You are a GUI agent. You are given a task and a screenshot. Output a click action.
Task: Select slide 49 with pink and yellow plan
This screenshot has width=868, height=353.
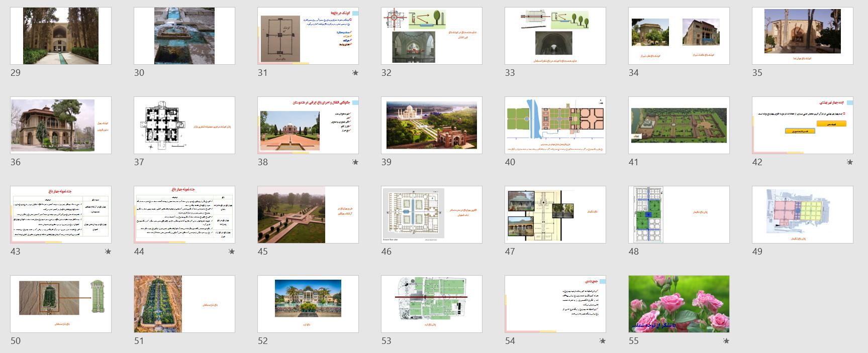[x=802, y=214]
